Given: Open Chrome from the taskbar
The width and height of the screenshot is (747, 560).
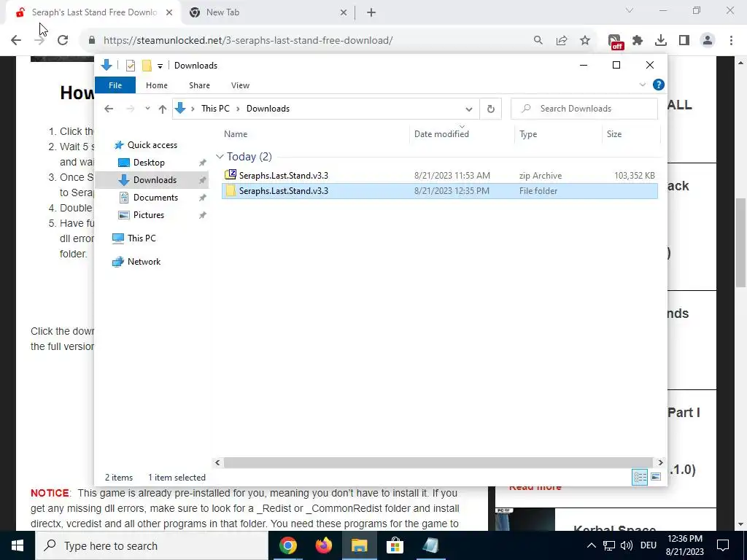Looking at the screenshot, I should pos(287,545).
